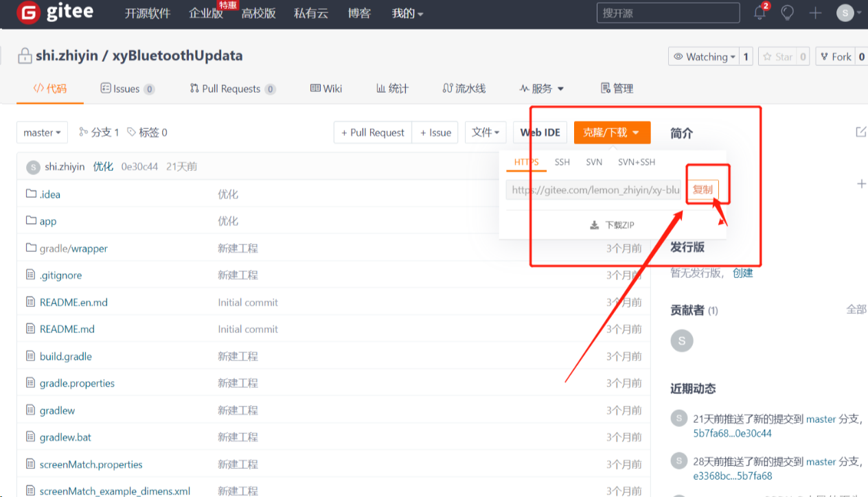Viewport: 868px width, 497px height.
Task: Open the master branch dropdown
Action: (x=42, y=132)
